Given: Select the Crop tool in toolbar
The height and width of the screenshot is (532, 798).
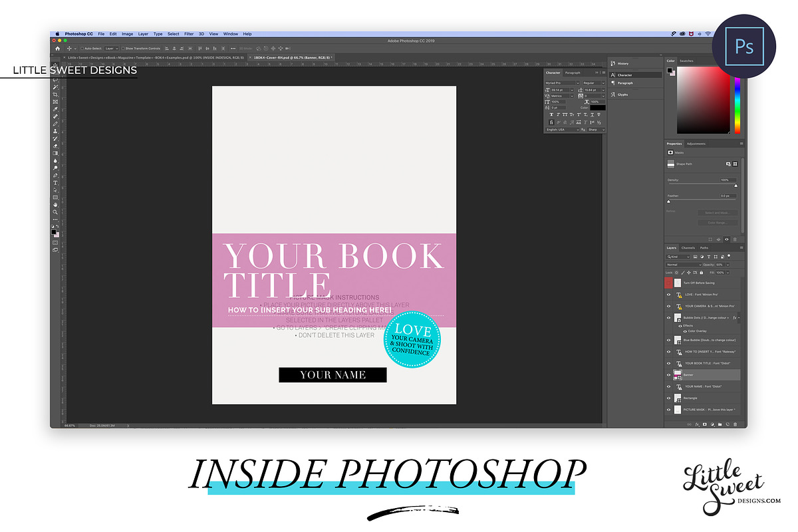Looking at the screenshot, I should coord(55,94).
